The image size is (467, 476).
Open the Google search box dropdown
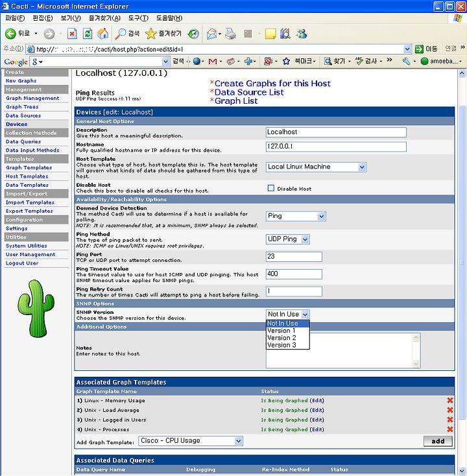pyautogui.click(x=165, y=62)
